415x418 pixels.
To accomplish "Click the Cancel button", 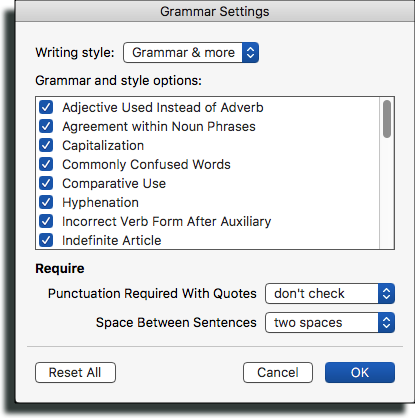I will tap(278, 373).
